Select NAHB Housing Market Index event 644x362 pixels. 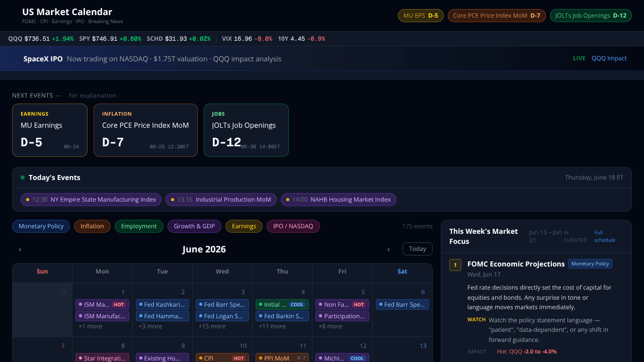pyautogui.click(x=339, y=200)
